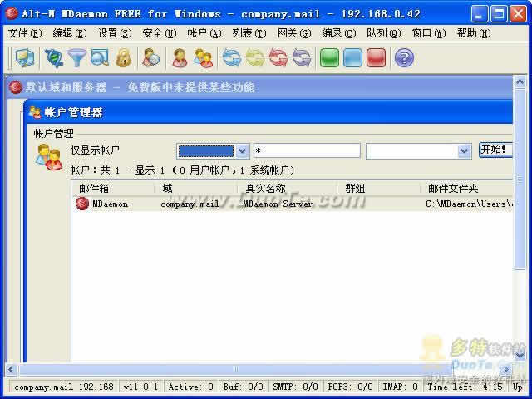Click the yellow circular arrows queue icon
This screenshot has height=399, width=532.
255,57
